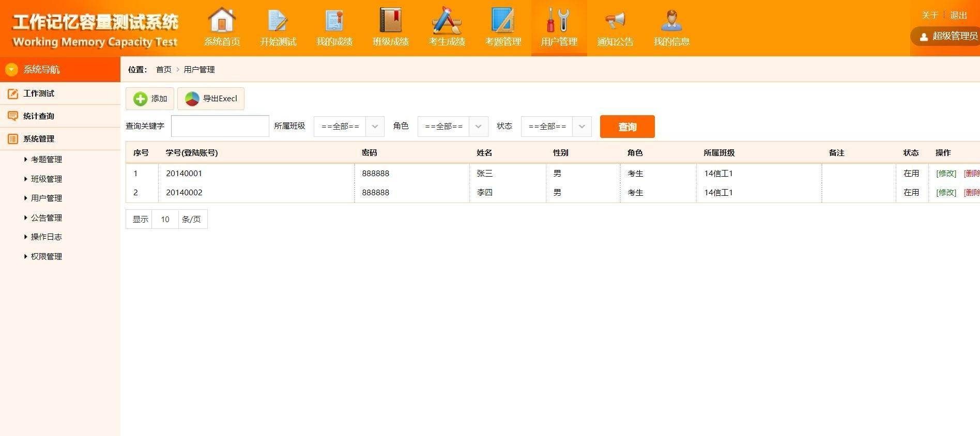Click the 角色 column header

[635, 153]
